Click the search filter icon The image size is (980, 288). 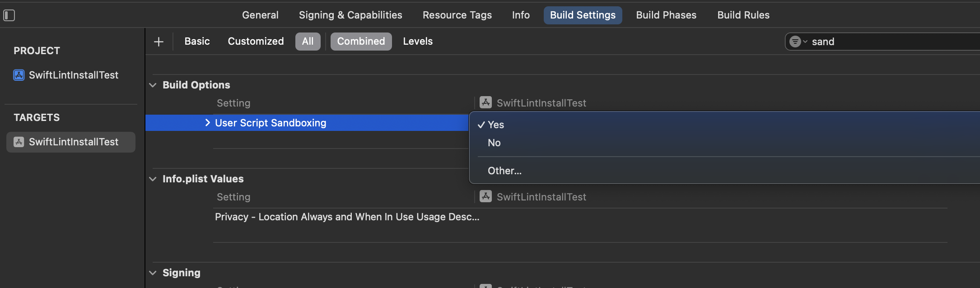tap(796, 42)
